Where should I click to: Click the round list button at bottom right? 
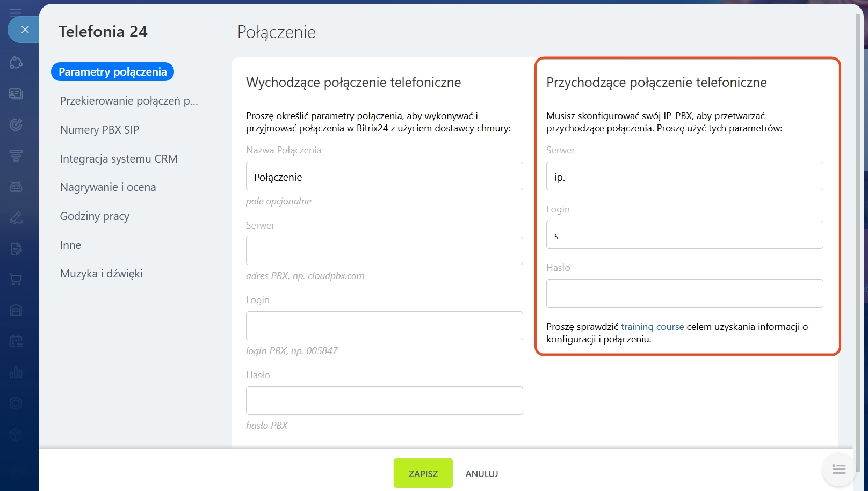coord(838,470)
